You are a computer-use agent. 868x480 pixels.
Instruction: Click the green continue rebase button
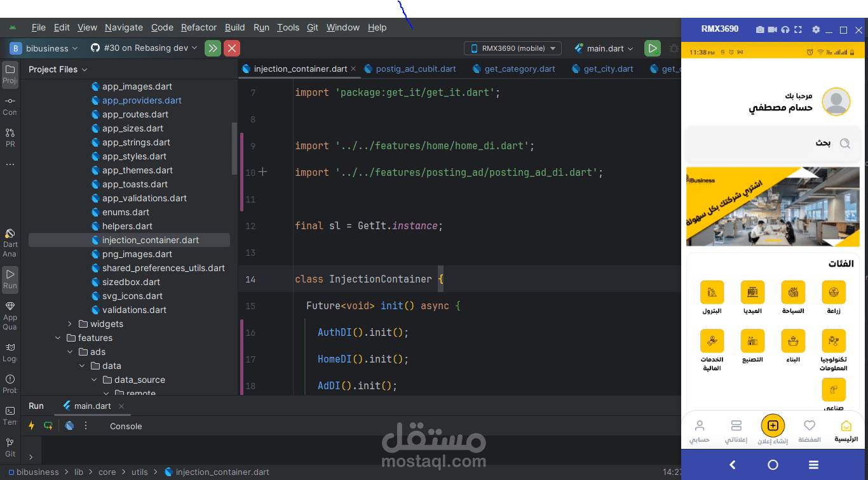[x=212, y=48]
